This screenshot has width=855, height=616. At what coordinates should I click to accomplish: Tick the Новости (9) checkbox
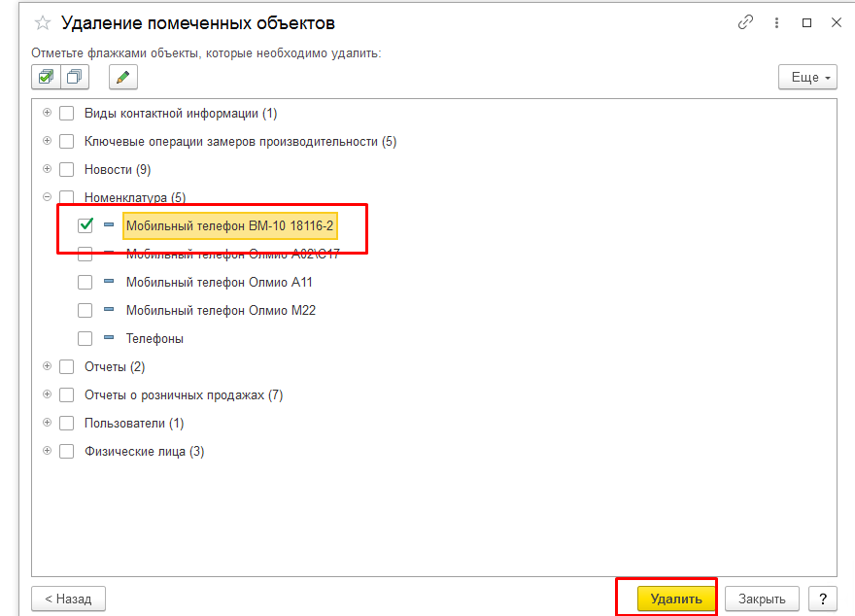[66, 169]
